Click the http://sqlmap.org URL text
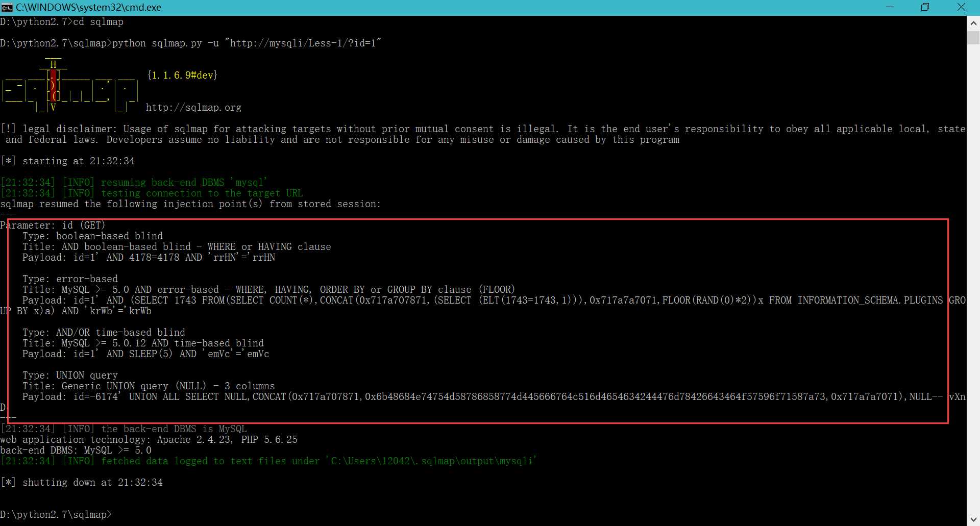Screen dimensions: 980x526 click(193, 108)
